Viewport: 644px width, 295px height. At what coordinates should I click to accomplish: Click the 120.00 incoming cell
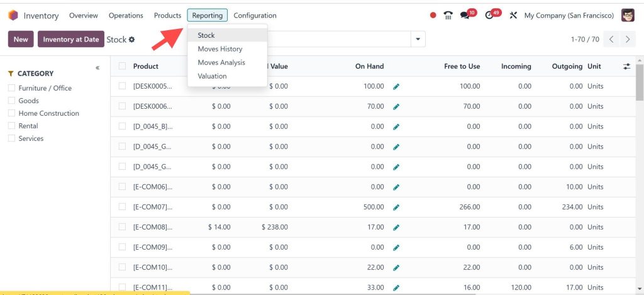[521, 287]
